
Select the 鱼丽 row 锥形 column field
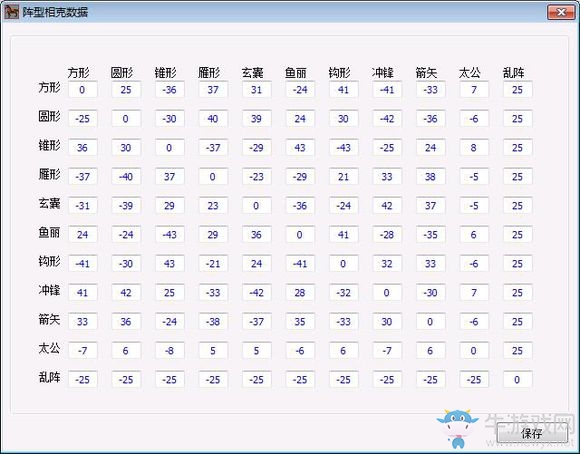(x=169, y=234)
